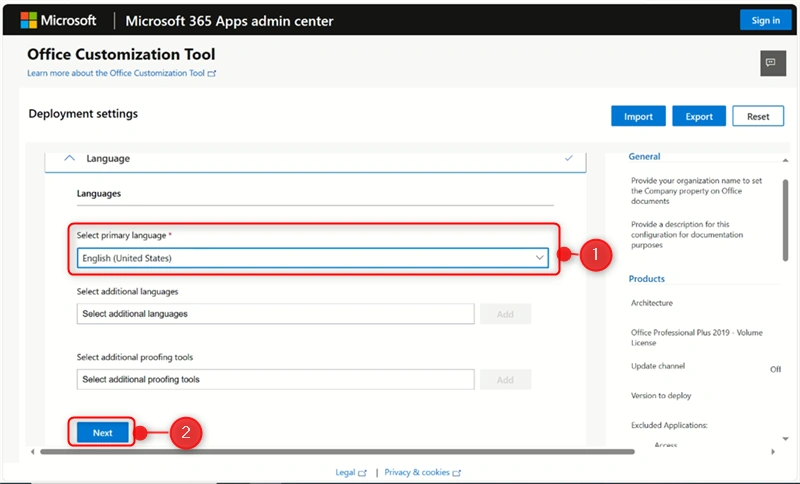Click the Architecture row in summary

click(x=652, y=302)
